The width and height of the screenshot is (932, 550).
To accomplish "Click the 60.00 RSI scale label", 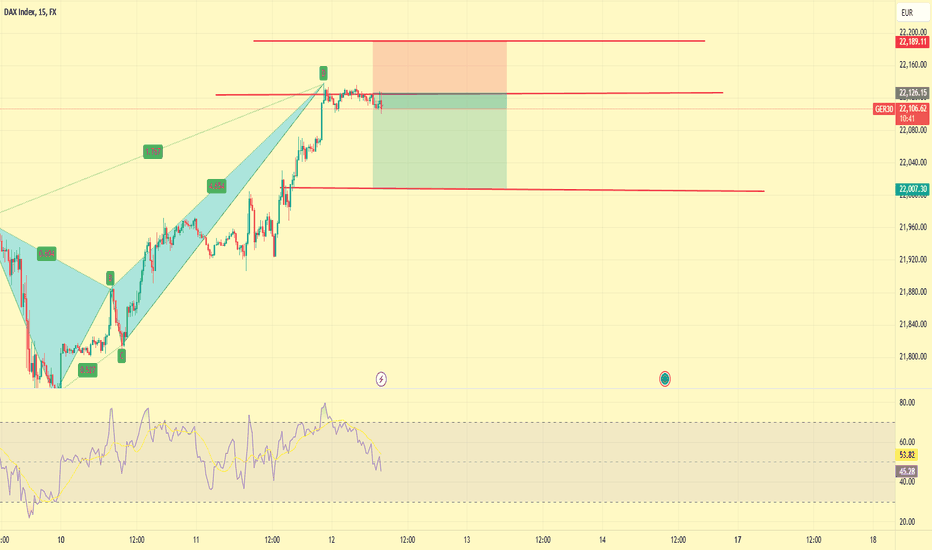I will [907, 442].
